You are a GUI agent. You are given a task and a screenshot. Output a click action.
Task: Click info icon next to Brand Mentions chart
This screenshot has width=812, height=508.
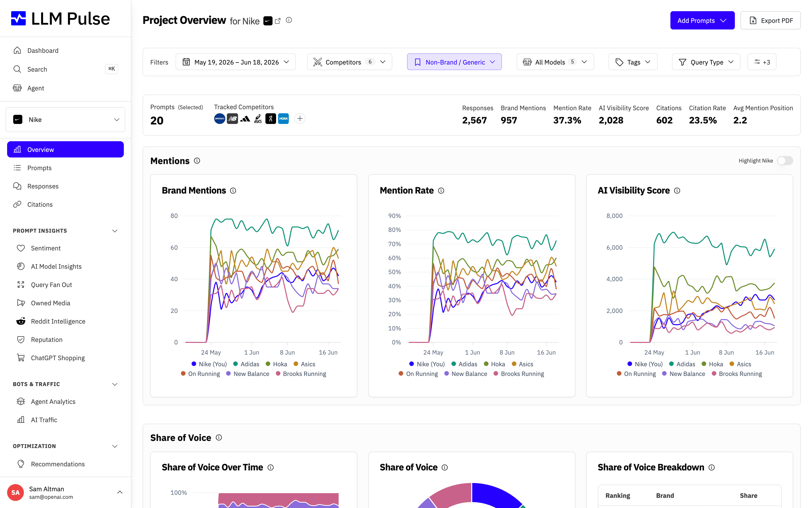(233, 191)
